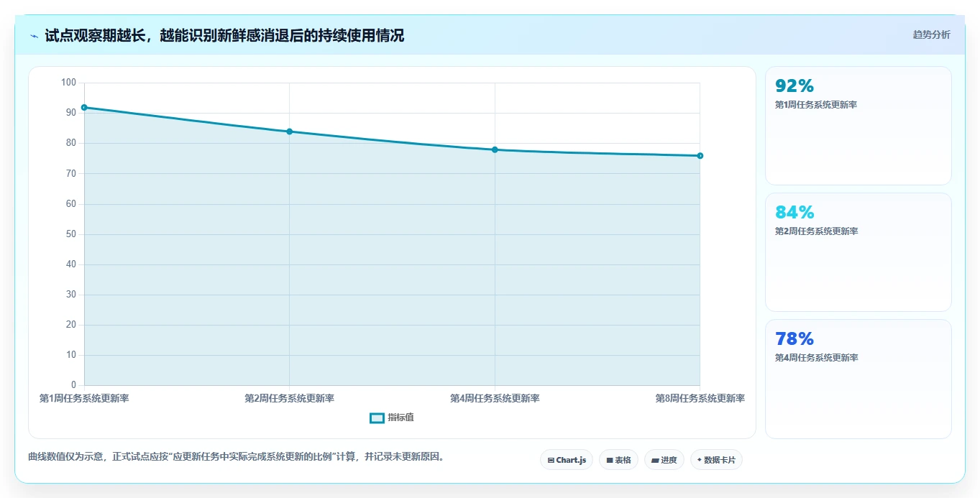Click the data point for 第8周任务系统更新率
This screenshot has height=498, width=980.
point(700,156)
